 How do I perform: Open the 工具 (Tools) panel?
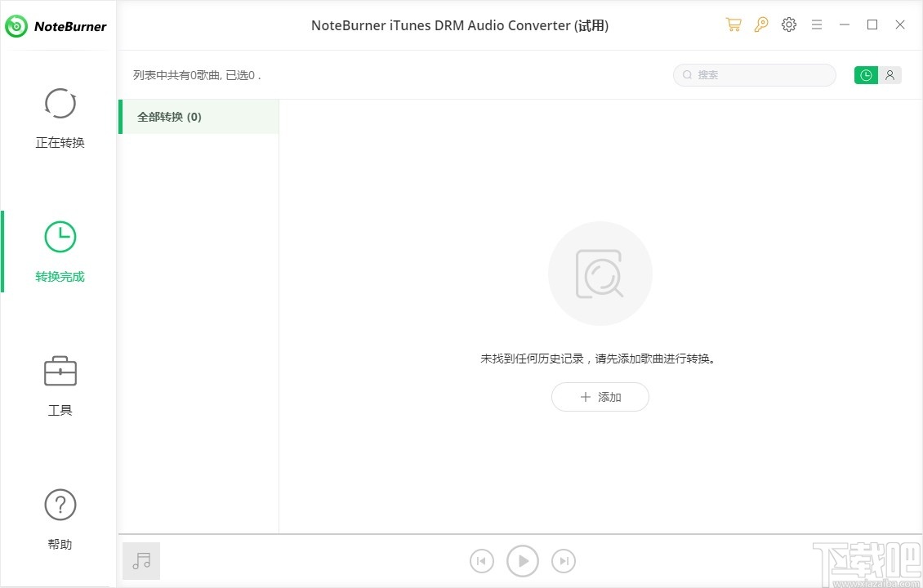(x=60, y=384)
